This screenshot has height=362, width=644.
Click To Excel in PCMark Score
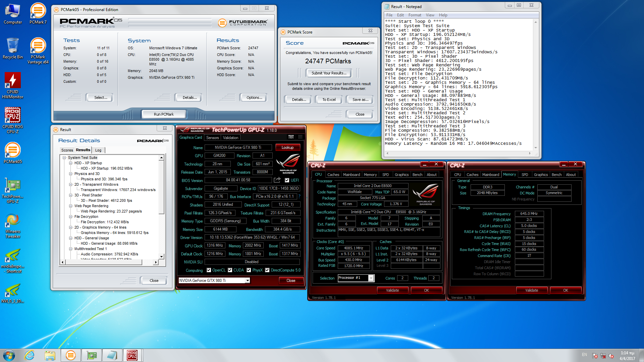(x=329, y=100)
